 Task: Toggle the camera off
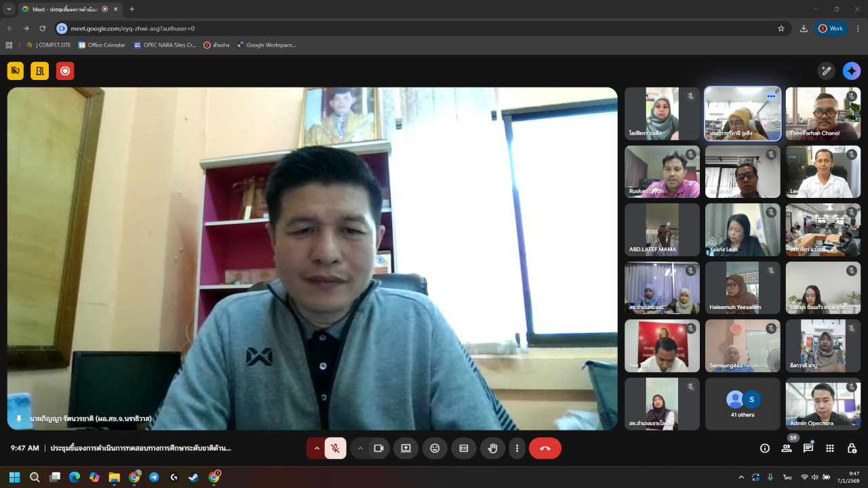tap(379, 448)
